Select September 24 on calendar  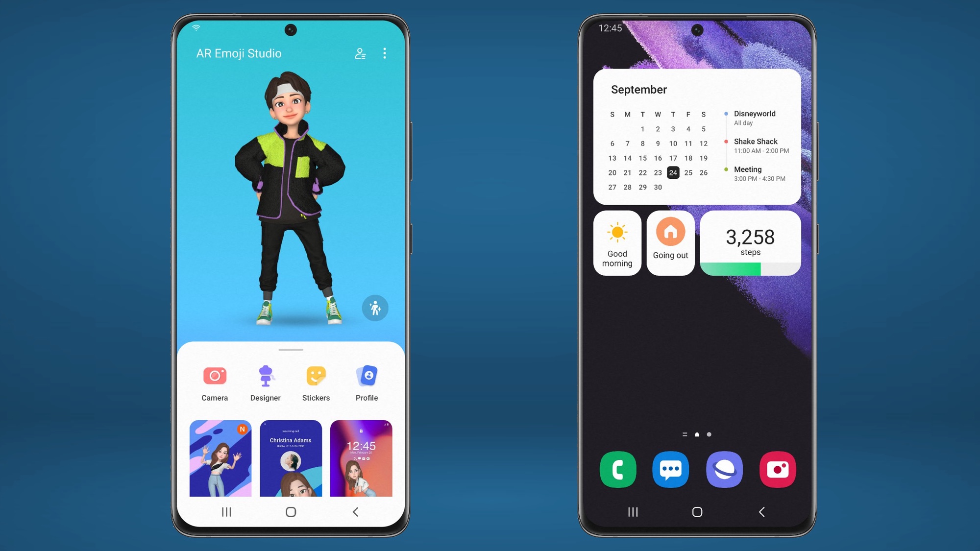tap(672, 172)
